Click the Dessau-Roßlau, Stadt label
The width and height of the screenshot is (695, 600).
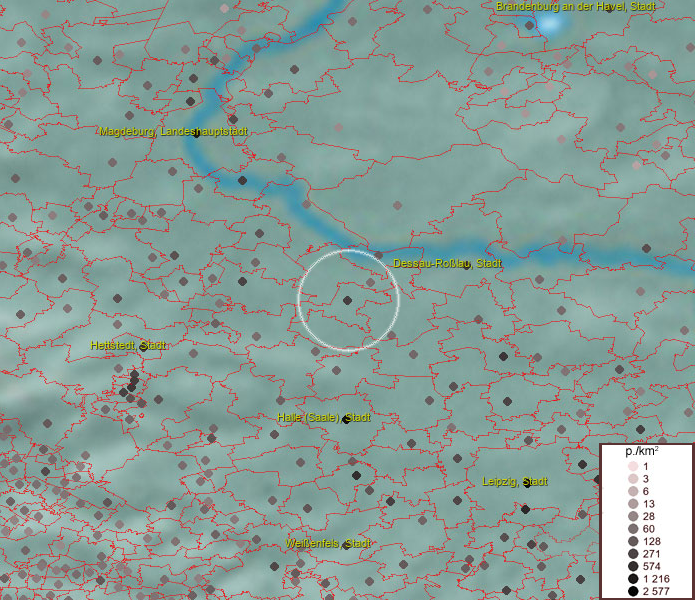(447, 263)
